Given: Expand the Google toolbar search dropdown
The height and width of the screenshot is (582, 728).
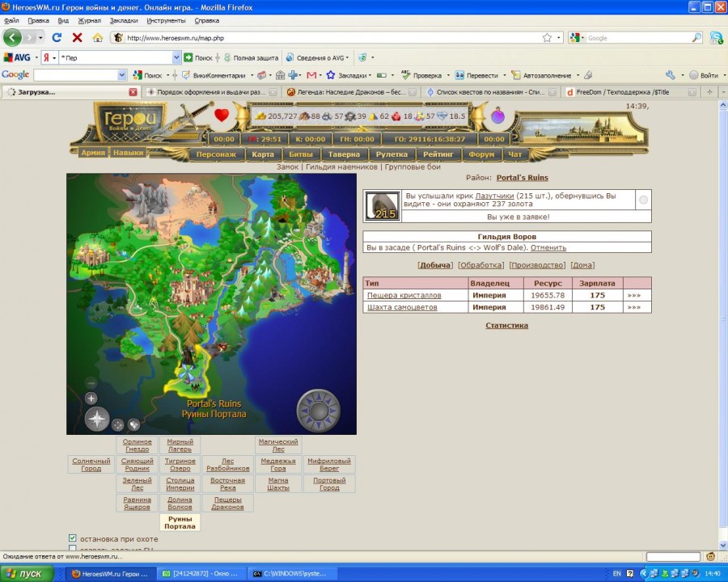Looking at the screenshot, I should click(x=122, y=75).
